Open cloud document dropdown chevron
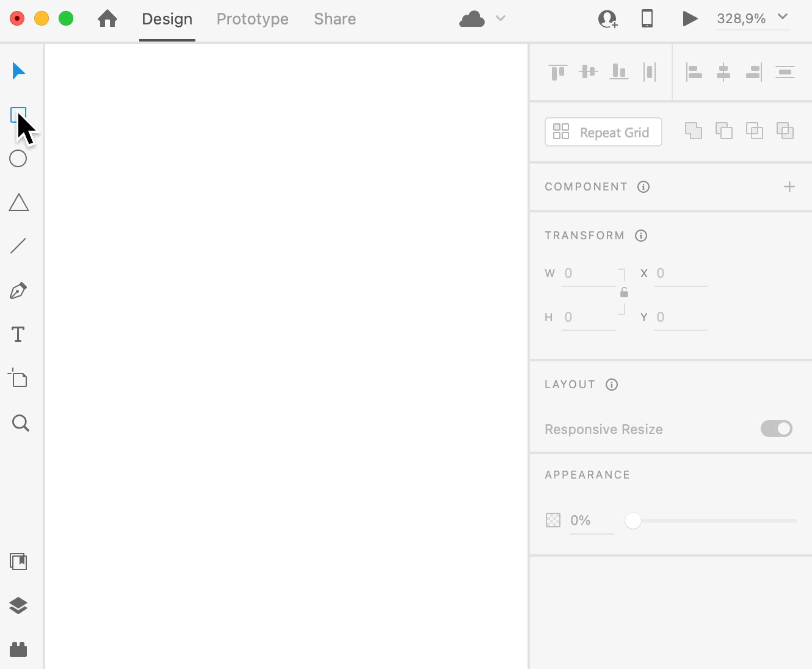 pos(501,18)
